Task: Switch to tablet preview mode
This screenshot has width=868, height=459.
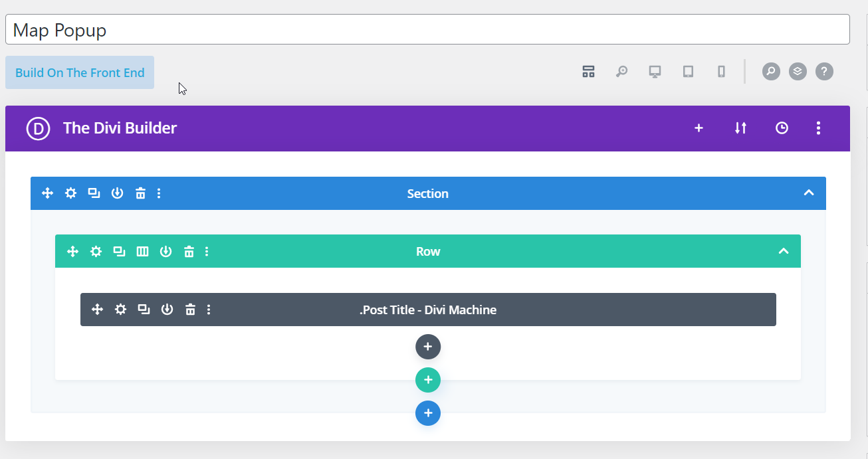Action: pos(688,71)
